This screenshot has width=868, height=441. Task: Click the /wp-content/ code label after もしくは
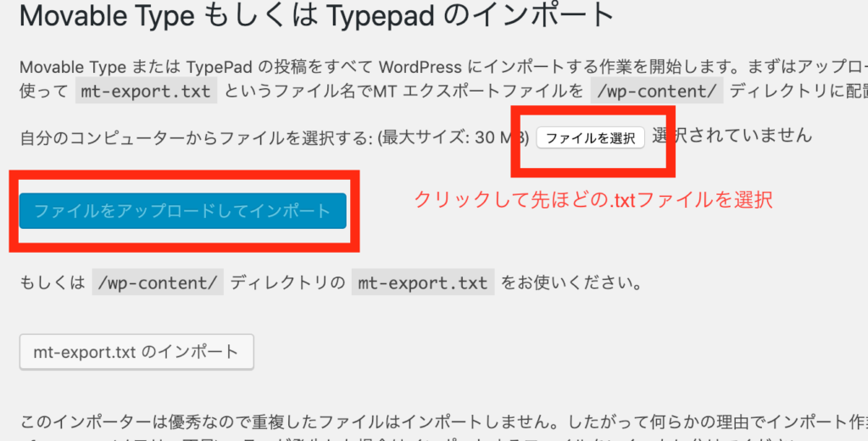[158, 282]
